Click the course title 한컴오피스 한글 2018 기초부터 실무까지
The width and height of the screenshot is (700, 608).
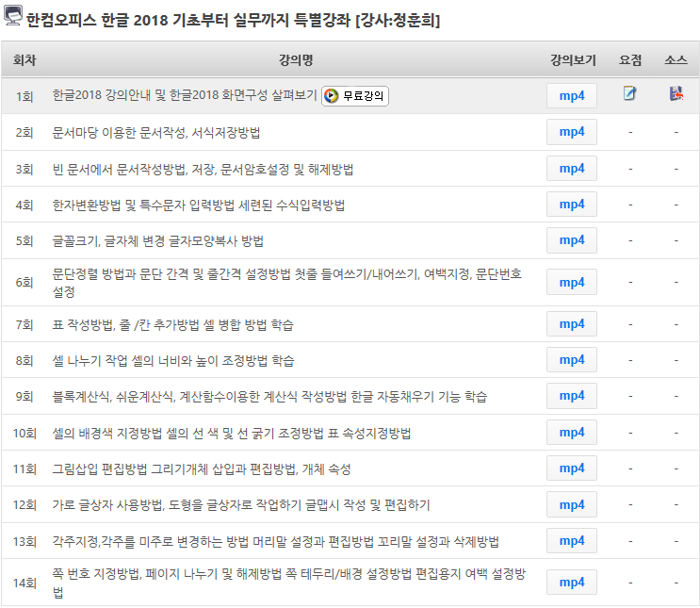(157, 20)
